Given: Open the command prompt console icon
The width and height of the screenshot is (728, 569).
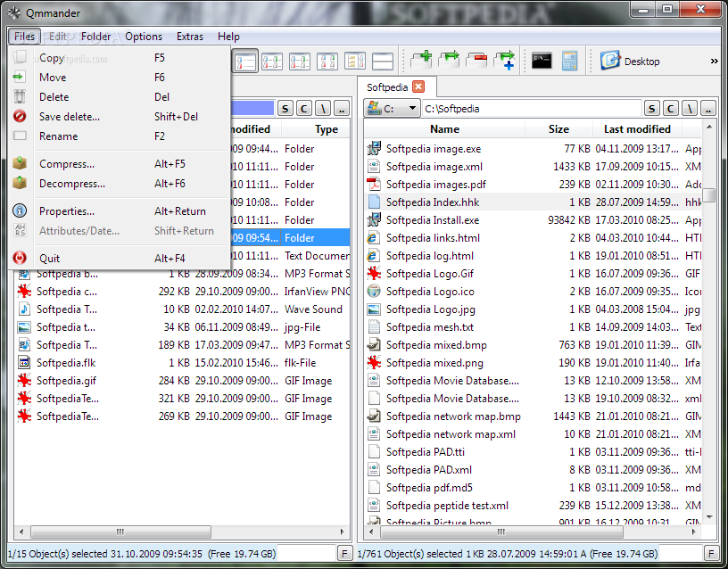Looking at the screenshot, I should 542,61.
